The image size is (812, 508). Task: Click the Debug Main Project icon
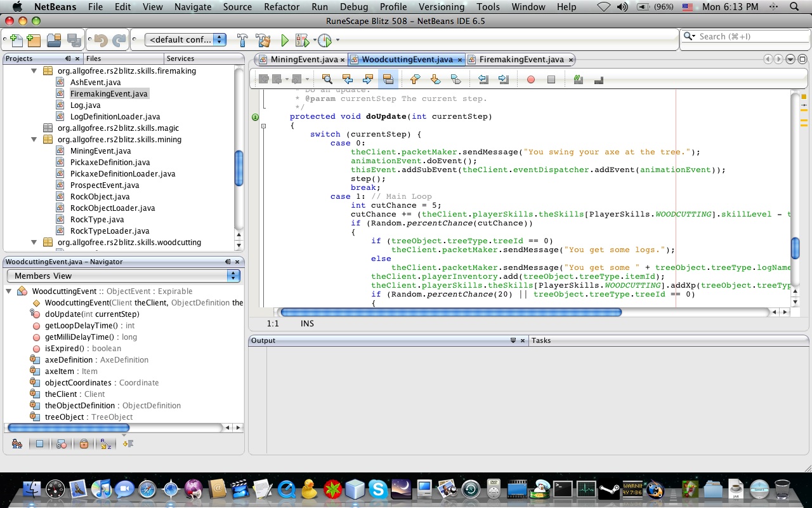(302, 40)
